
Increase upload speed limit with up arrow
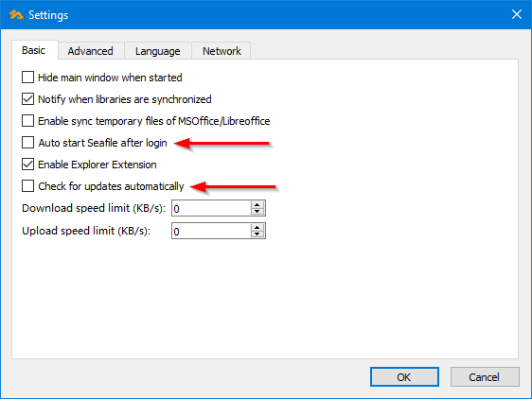coord(257,228)
